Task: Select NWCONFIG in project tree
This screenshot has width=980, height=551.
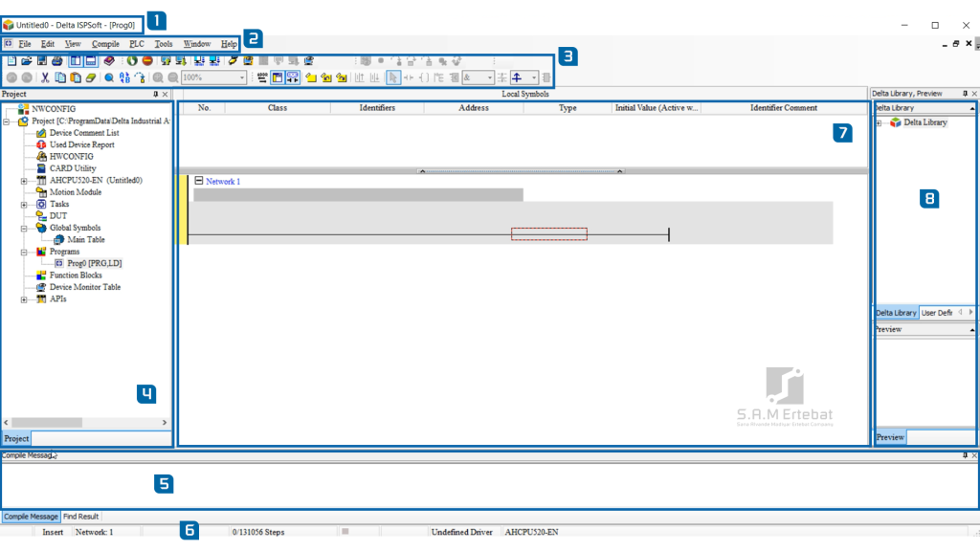Action: pyautogui.click(x=54, y=109)
